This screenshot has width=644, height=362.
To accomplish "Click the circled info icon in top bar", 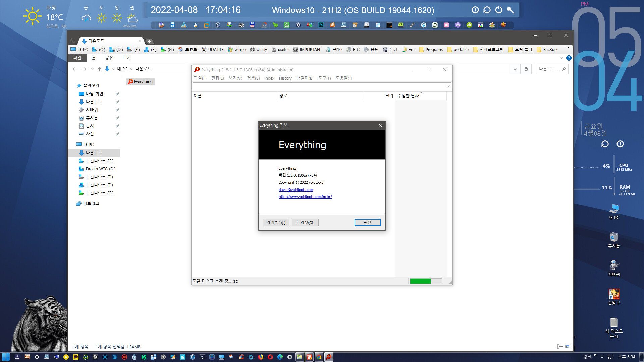I will [x=475, y=10].
